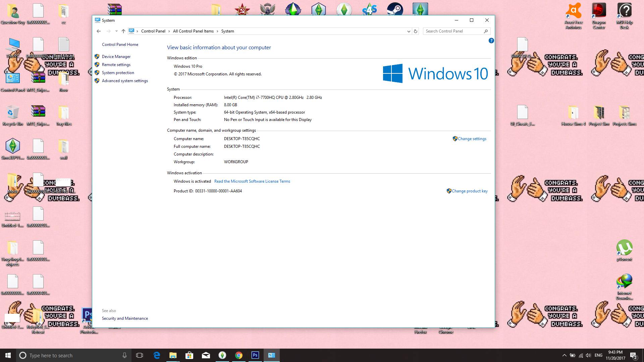This screenshot has height=362, width=644.
Task: Open Remote settings link
Action: point(116,65)
